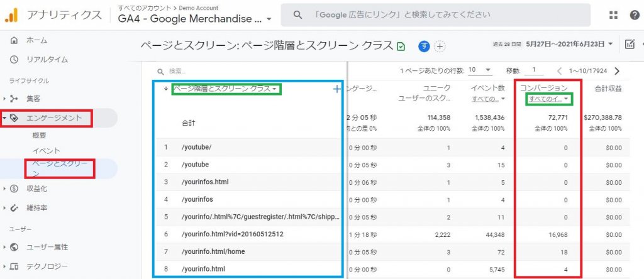Sort by コンバージョン column header
Image resolution: width=644 pixels, height=279 pixels.
(544, 88)
